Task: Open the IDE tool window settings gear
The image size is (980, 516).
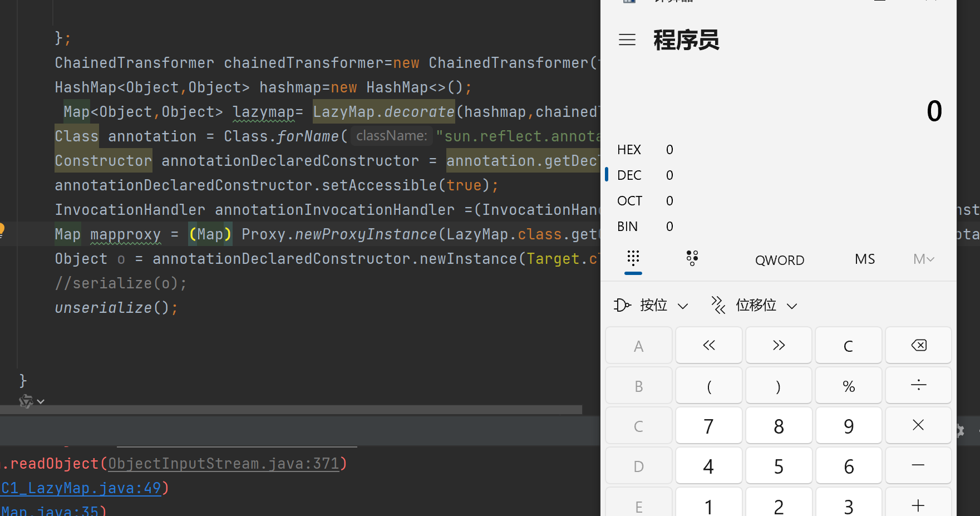Action: 959,430
